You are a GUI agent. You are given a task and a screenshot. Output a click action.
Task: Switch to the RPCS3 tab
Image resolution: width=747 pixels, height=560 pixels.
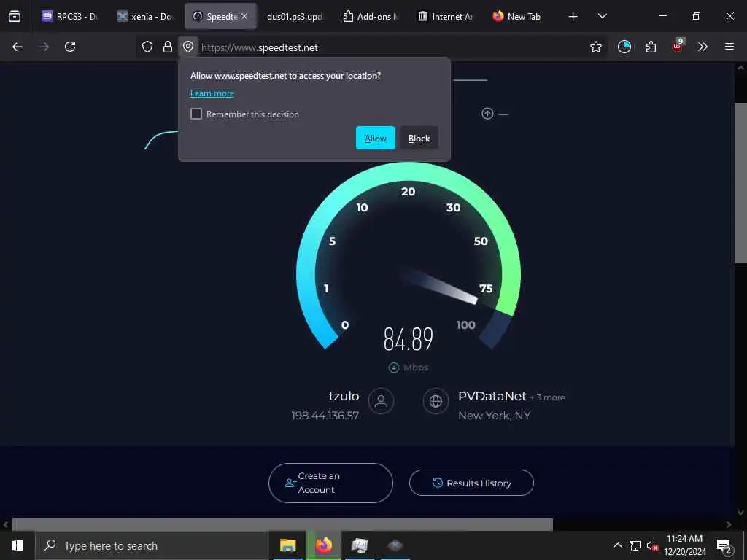71,16
